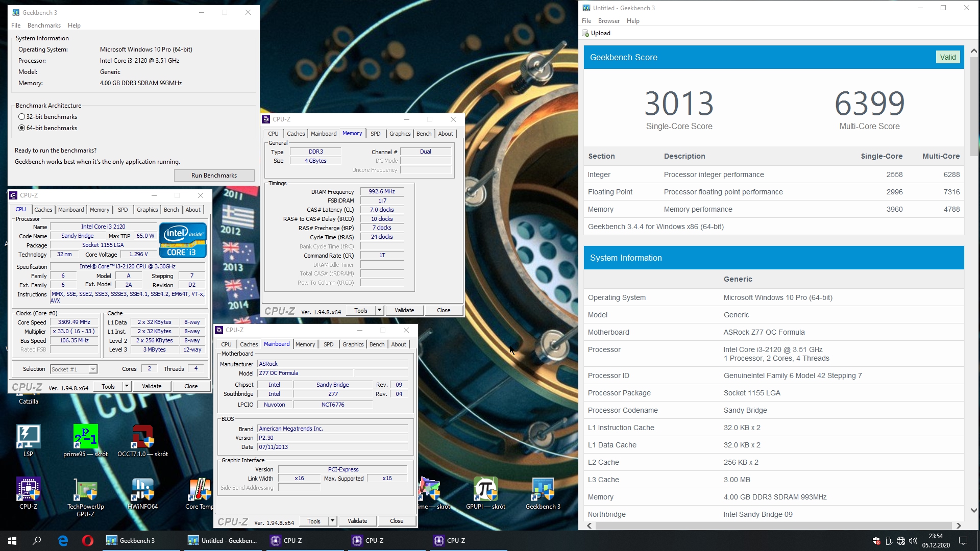The height and width of the screenshot is (551, 980).
Task: Click the Core Speed value field 3509.49 MHz
Action: point(74,322)
